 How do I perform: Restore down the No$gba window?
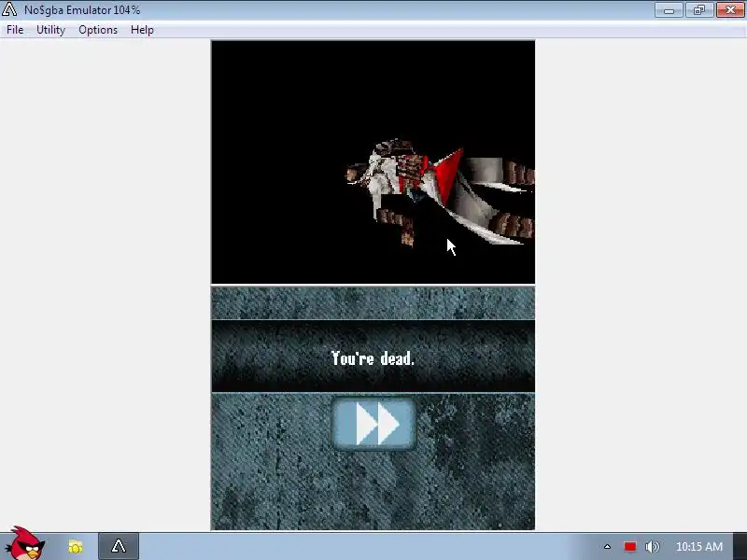[x=698, y=10]
